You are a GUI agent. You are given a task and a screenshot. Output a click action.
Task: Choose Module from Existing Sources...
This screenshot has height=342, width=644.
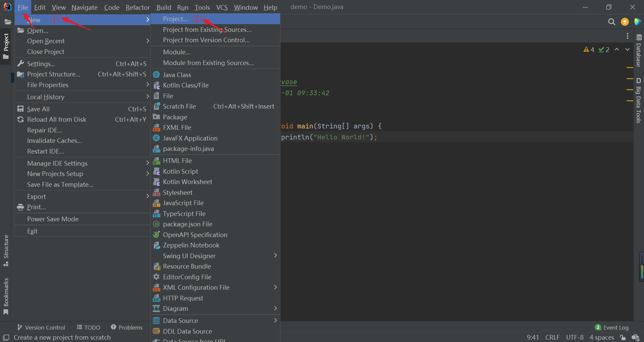coord(215,63)
